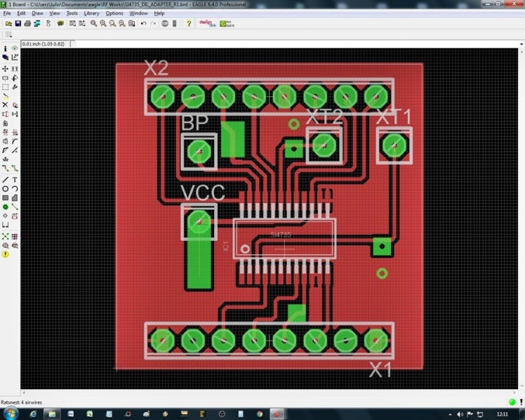Print the board layout

coord(27,23)
